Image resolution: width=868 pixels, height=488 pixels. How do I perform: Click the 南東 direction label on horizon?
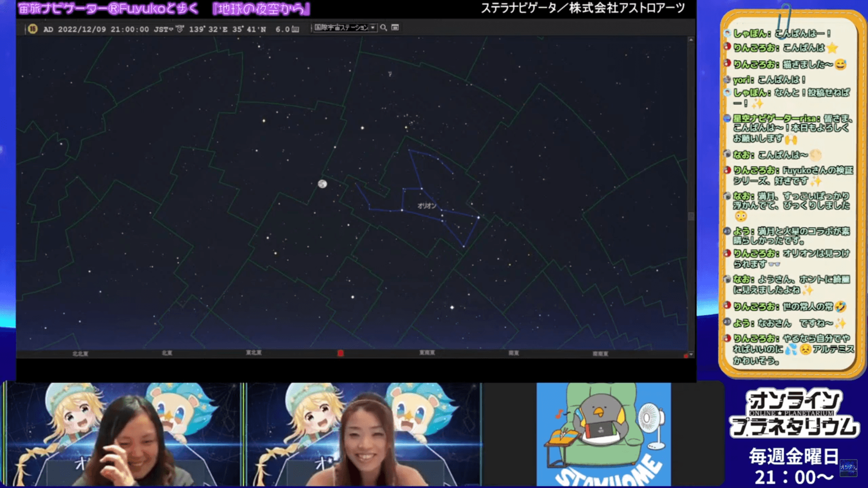coord(514,353)
